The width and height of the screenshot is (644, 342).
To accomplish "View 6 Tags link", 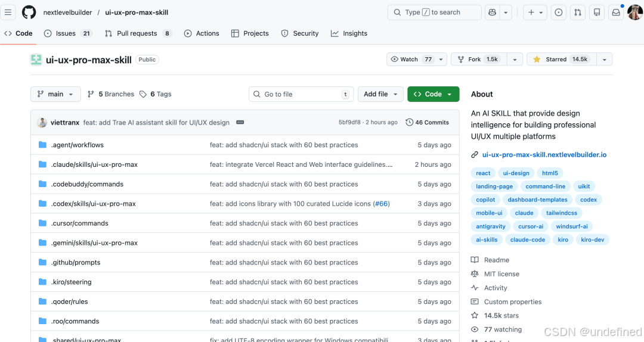I will pos(155,94).
